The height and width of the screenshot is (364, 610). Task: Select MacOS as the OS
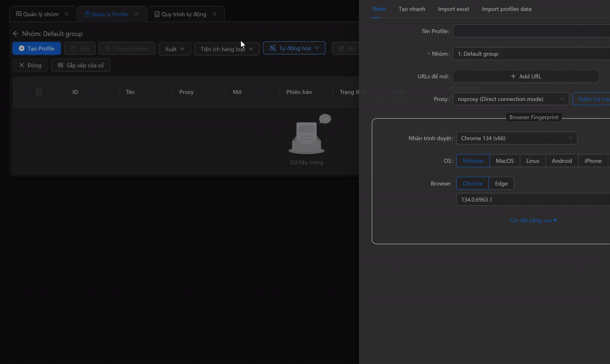[x=504, y=161]
